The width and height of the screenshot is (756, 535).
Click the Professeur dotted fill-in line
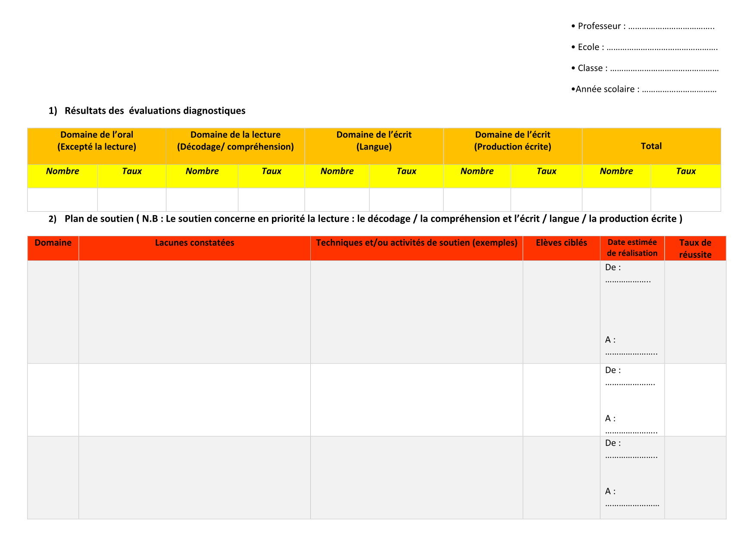671,28
